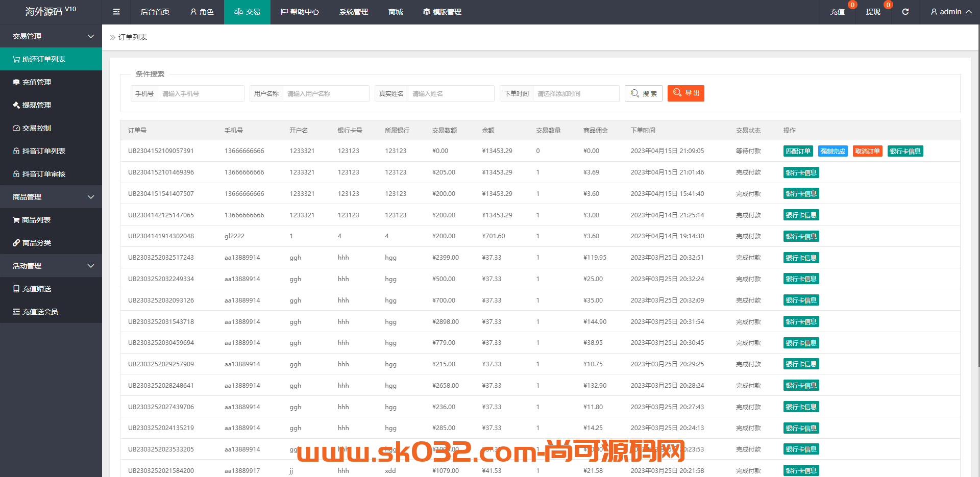This screenshot has width=980, height=477.
Task: Click timestamp 2023年04月14日 21:25:14
Action: coord(667,215)
